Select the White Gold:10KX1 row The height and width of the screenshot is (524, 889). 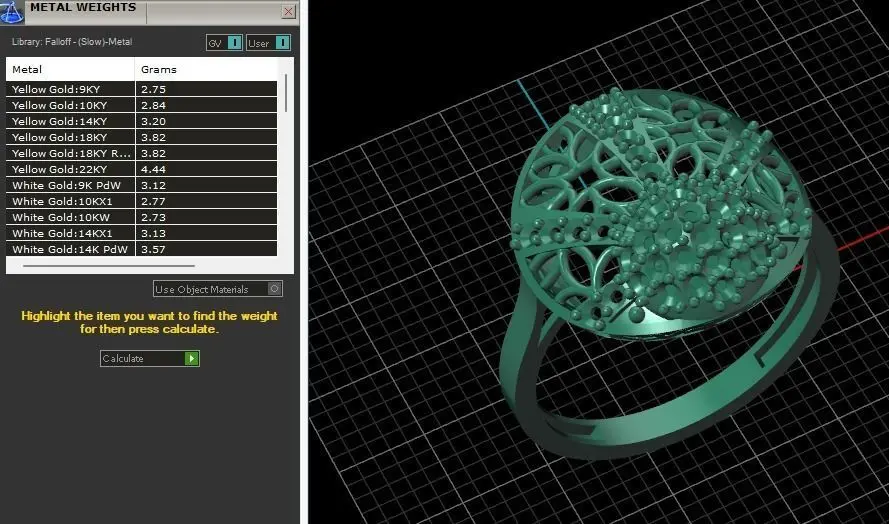(141, 201)
